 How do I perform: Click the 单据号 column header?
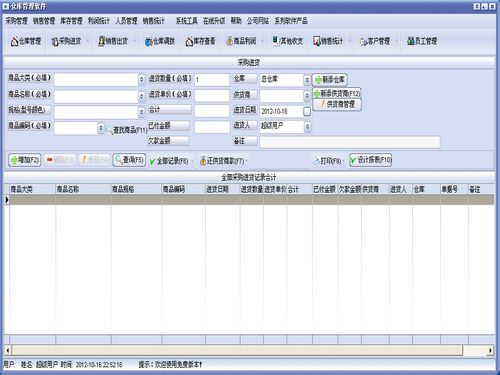pyautogui.click(x=454, y=189)
